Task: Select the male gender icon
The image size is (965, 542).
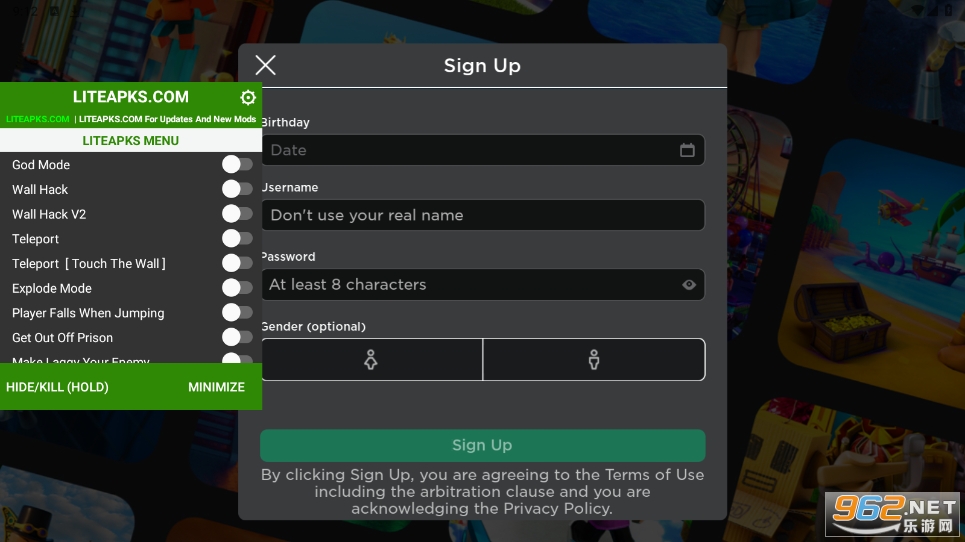Action: coord(594,359)
